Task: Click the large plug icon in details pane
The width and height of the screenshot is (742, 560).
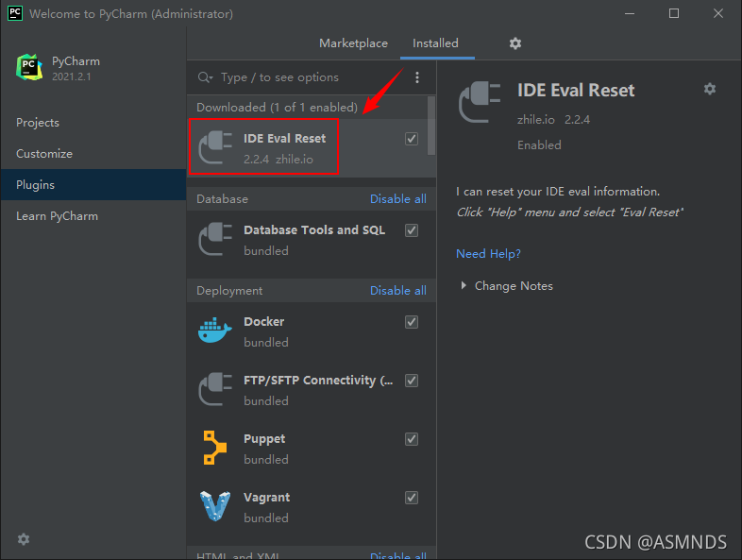Action: [x=480, y=102]
